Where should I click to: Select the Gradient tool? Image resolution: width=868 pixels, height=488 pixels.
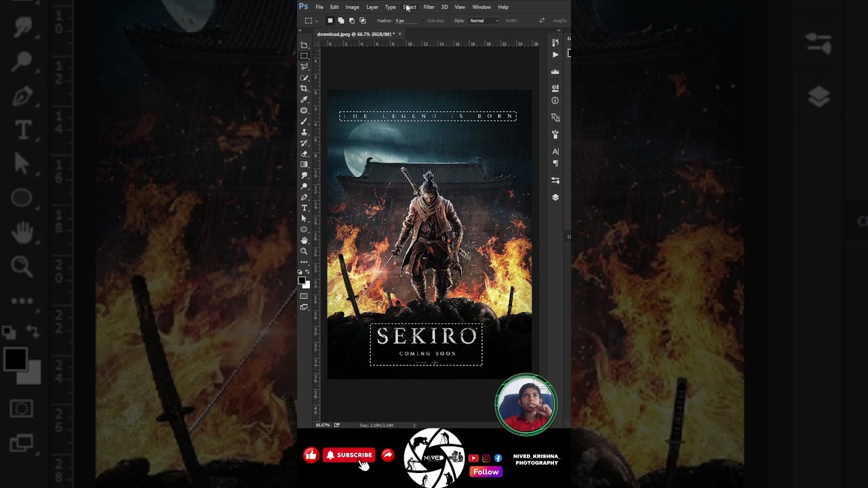pos(304,165)
